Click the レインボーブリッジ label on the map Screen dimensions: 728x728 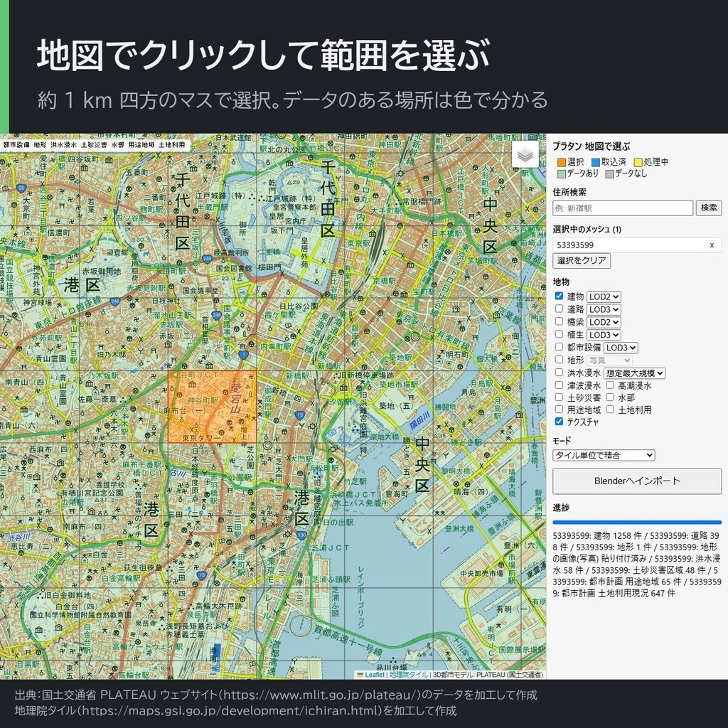tap(360, 596)
